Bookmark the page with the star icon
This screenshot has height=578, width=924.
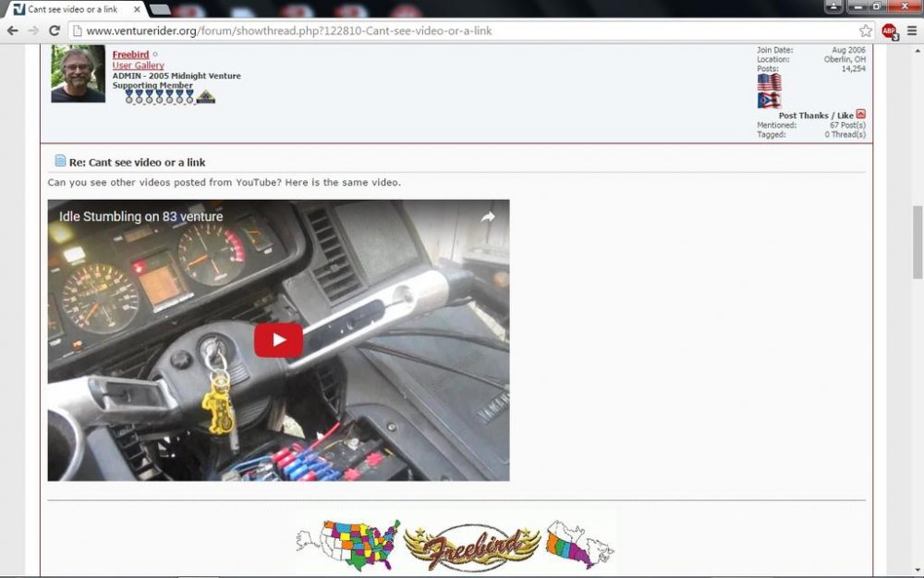[x=866, y=31]
